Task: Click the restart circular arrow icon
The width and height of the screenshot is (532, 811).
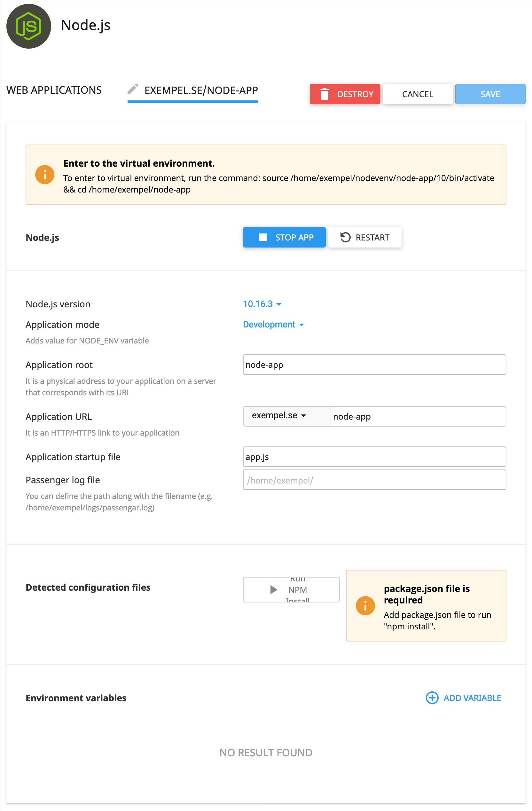Action: click(x=345, y=237)
